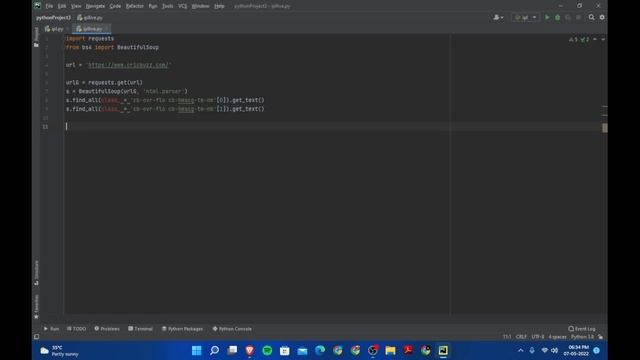The height and width of the screenshot is (360, 640).
Task: Go to previous highlighted error arrow
Action: (x=595, y=39)
